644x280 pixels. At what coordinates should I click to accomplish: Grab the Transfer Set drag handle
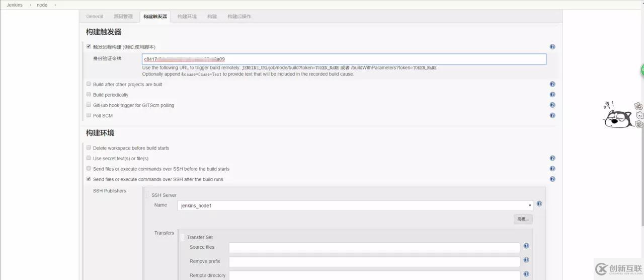click(182, 237)
